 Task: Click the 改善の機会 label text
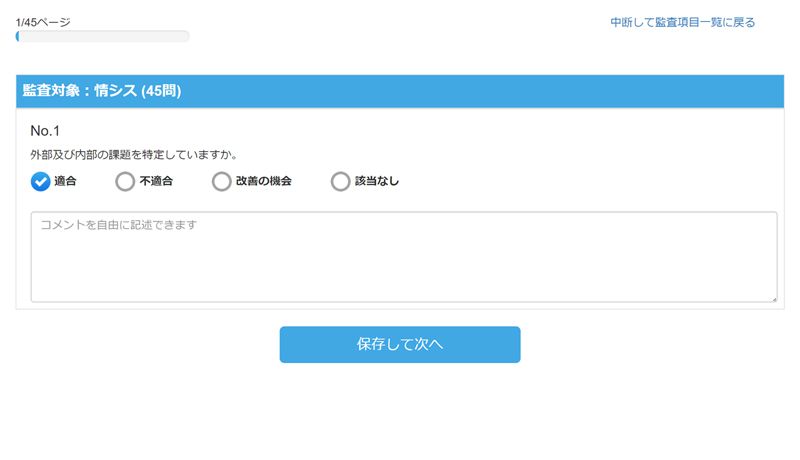[263, 181]
